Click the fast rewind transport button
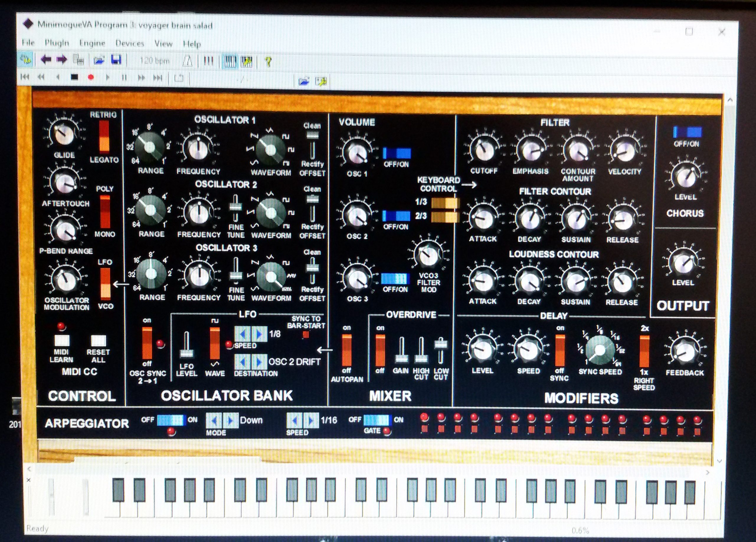 click(41, 77)
